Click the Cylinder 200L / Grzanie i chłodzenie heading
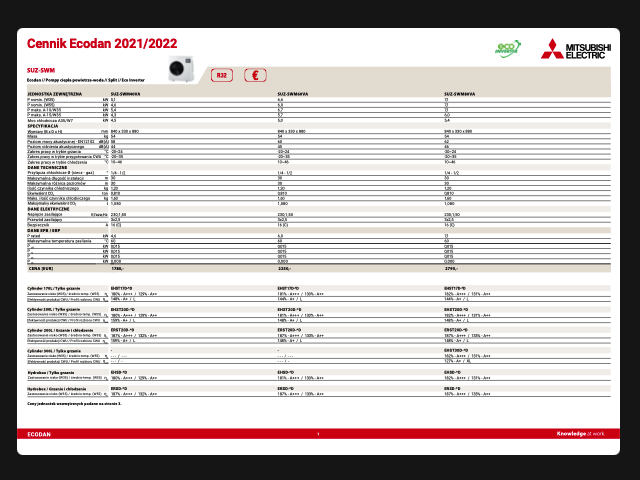 tap(60, 330)
